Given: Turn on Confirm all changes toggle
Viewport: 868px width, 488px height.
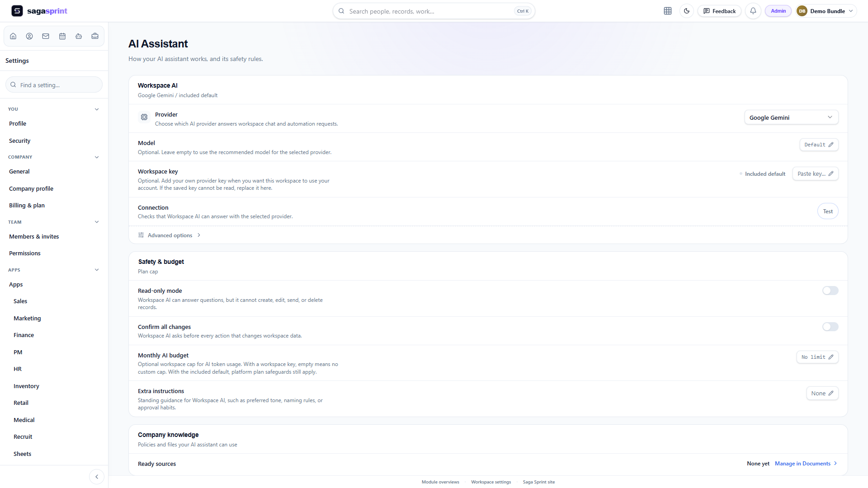Looking at the screenshot, I should pos(830,327).
